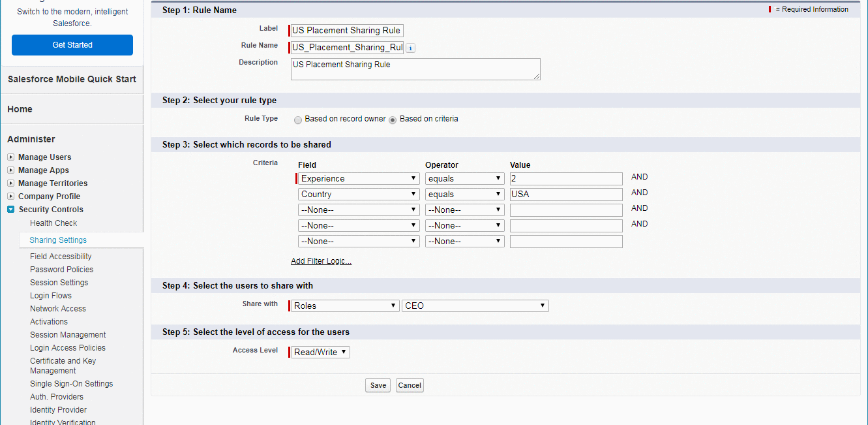Expand the Manage Users section
The height and width of the screenshot is (425, 868).
[x=11, y=157]
